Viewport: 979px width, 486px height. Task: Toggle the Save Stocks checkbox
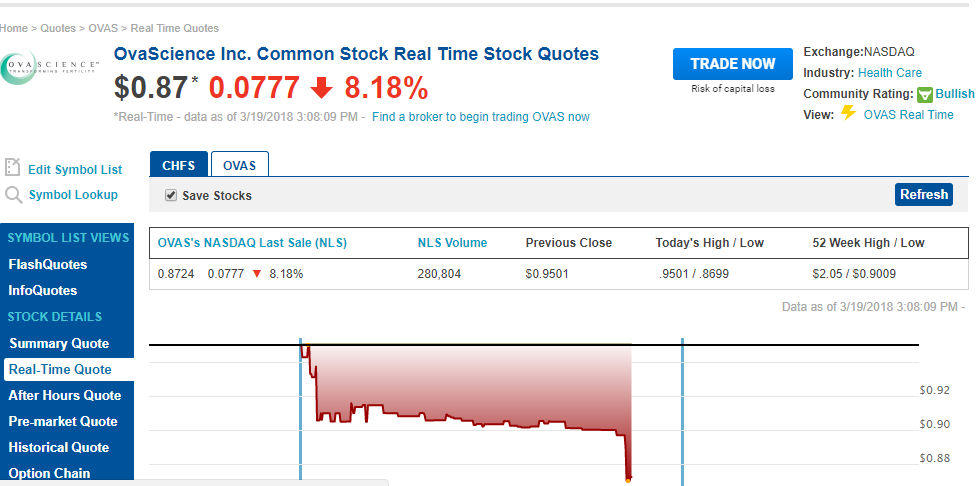[171, 195]
